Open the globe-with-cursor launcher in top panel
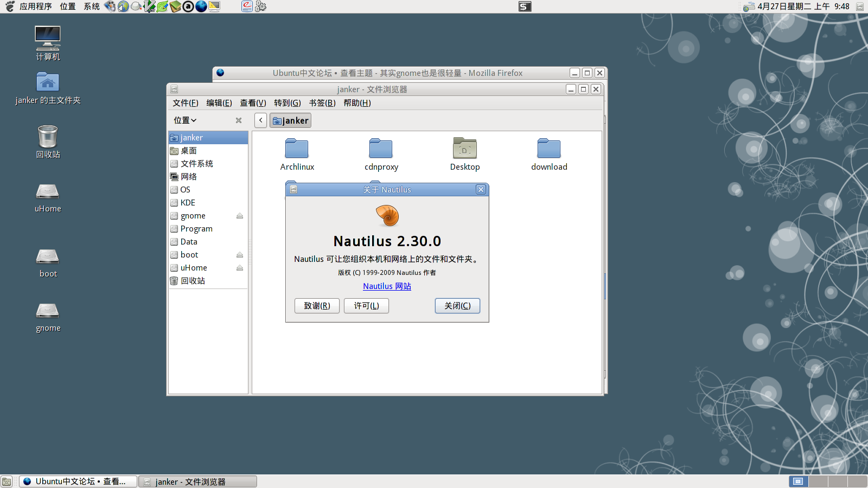This screenshot has height=488, width=868. click(x=123, y=7)
